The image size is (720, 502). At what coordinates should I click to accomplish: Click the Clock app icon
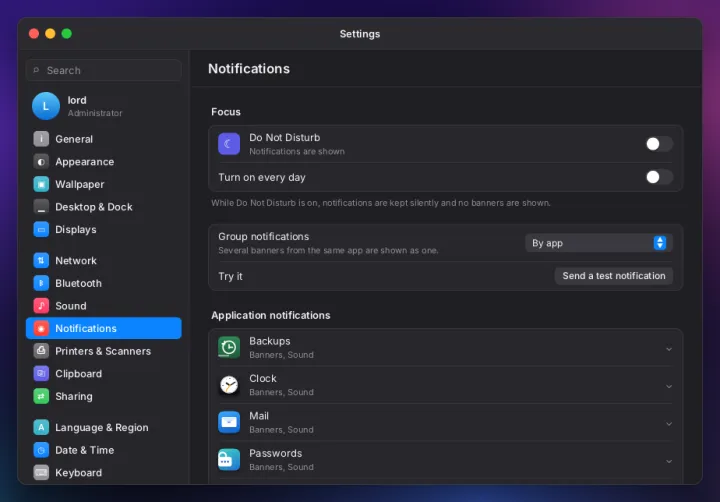click(229, 385)
